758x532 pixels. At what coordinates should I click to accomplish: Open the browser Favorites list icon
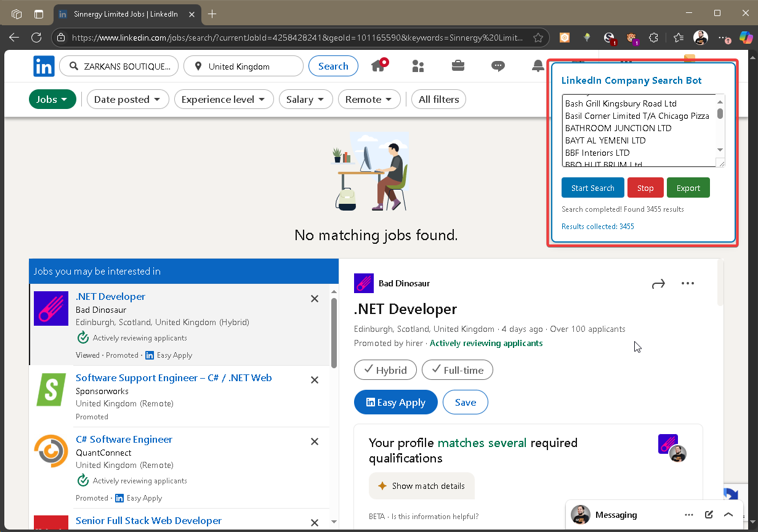(678, 38)
